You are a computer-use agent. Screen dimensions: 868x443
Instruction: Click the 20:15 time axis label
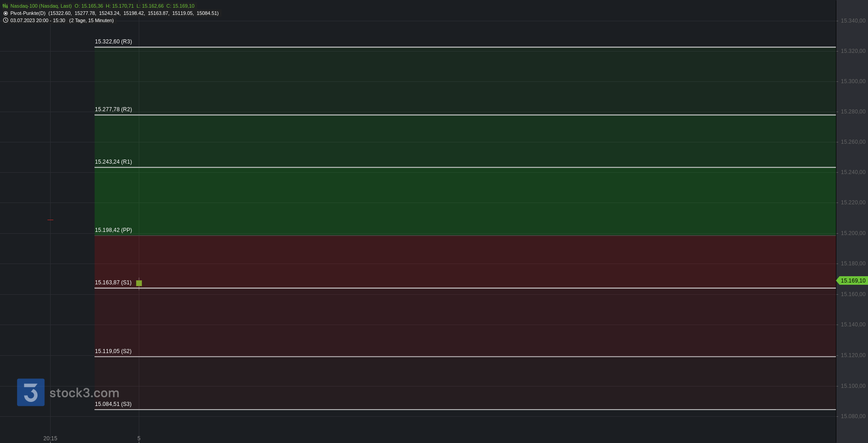coord(50,438)
